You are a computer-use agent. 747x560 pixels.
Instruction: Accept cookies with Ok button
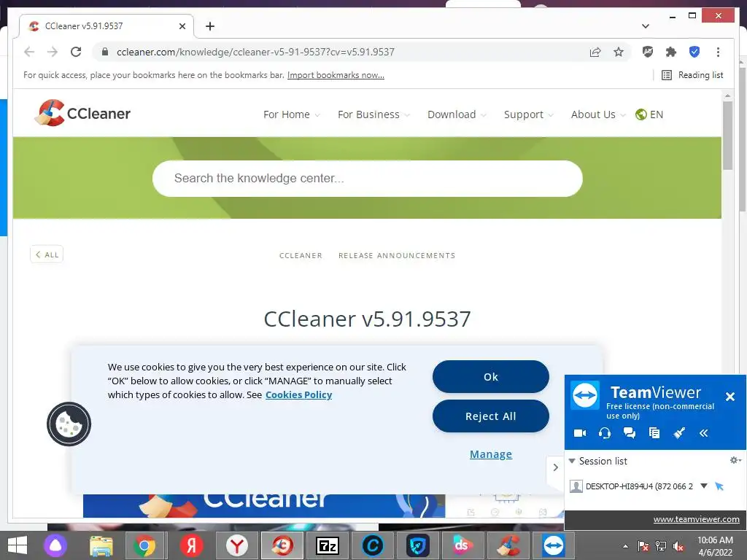click(x=491, y=377)
